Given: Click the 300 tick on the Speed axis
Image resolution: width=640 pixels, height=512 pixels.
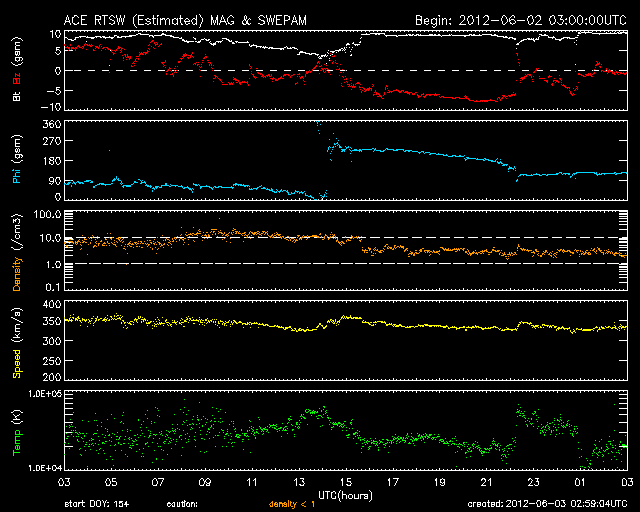Looking at the screenshot, I should (52, 341).
